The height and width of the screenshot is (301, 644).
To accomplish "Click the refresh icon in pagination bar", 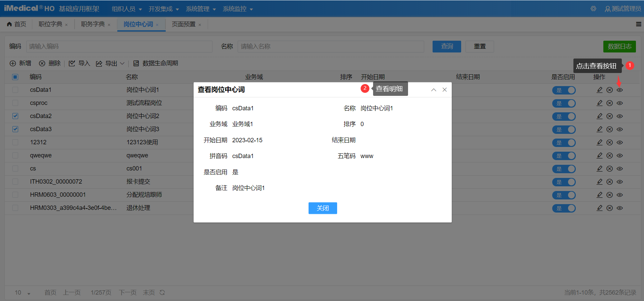I will coord(162,292).
